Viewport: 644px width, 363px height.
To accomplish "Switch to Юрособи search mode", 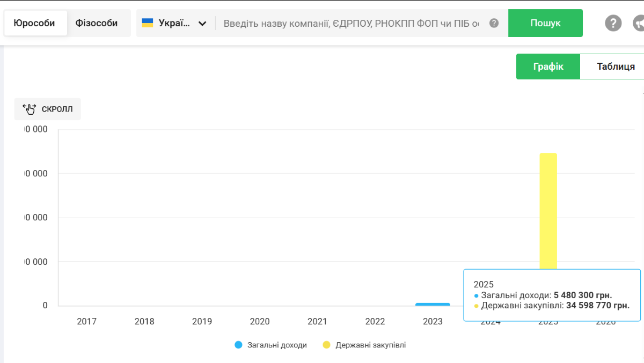I will coord(35,23).
